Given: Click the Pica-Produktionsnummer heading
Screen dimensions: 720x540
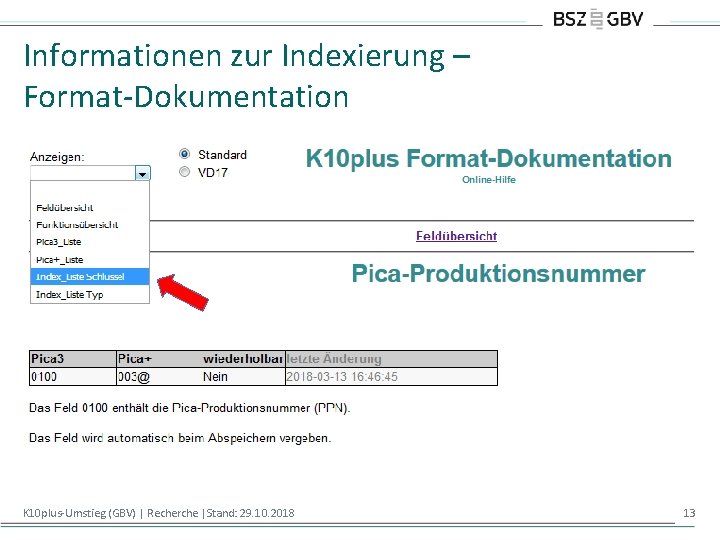Looking at the screenshot, I should tap(499, 274).
